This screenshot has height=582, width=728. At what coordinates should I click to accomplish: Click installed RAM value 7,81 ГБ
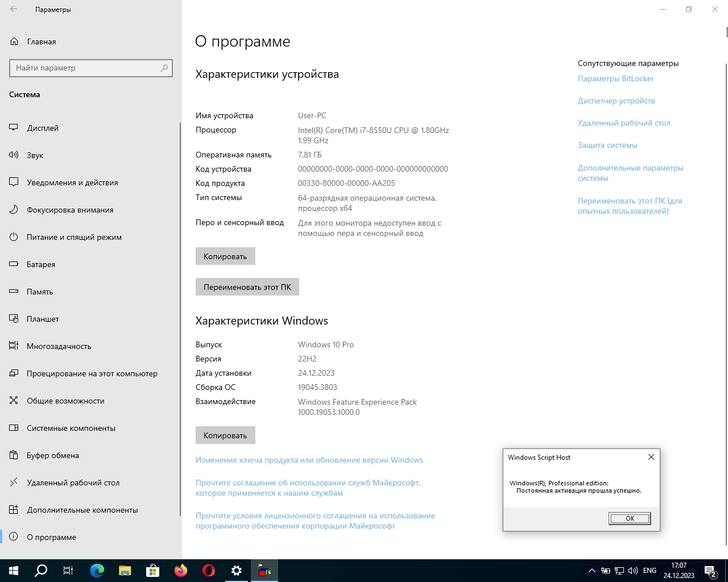tap(310, 155)
